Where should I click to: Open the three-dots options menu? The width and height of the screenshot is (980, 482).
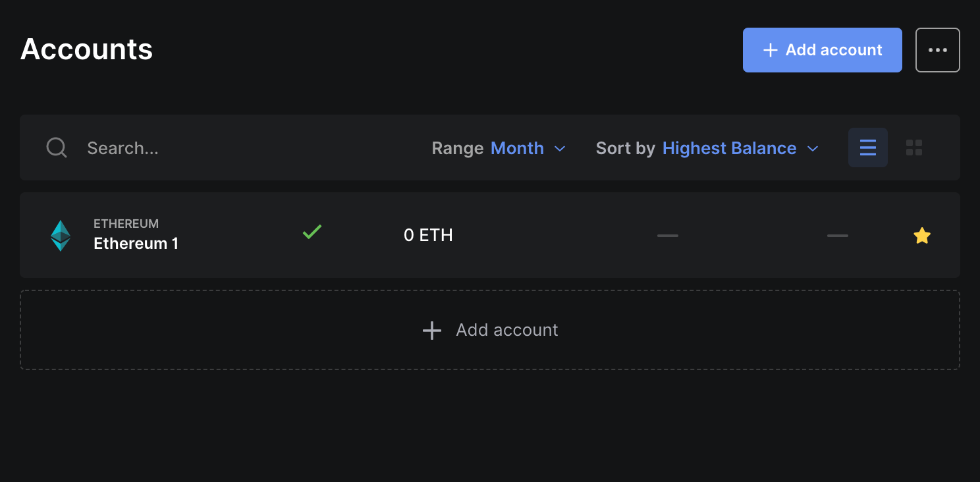tap(938, 50)
